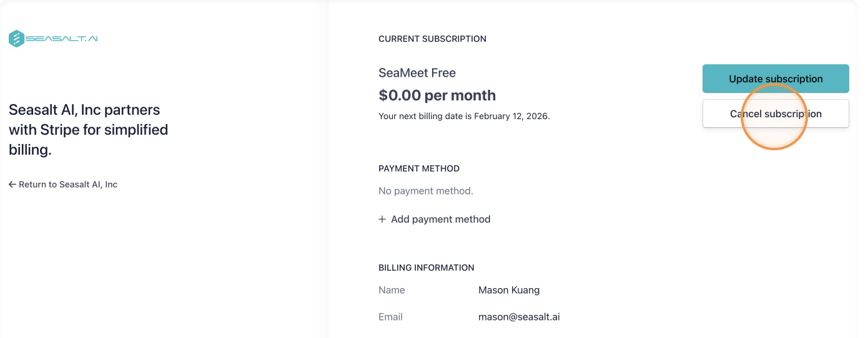Screen dimensions: 868x338
Task: Click the Current Subscription section heading
Action: 432,39
